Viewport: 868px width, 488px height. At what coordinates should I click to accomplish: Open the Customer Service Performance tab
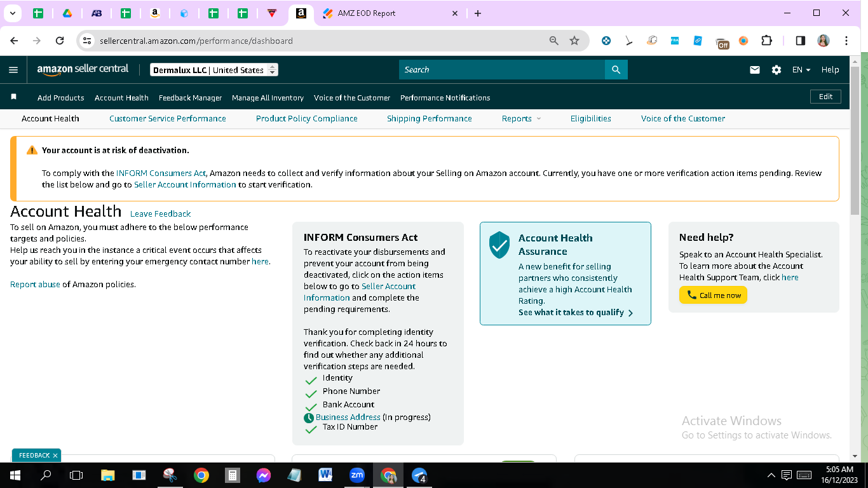(168, 118)
